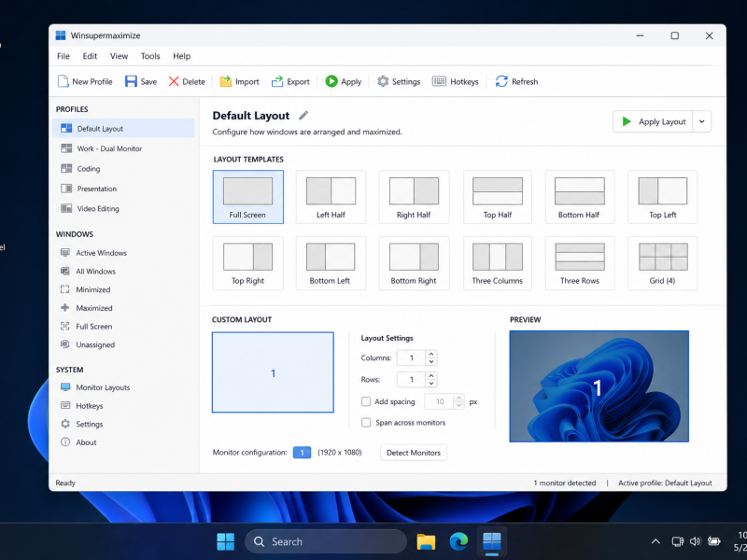
Task: Choose the Top Right layout template
Action: [247, 263]
